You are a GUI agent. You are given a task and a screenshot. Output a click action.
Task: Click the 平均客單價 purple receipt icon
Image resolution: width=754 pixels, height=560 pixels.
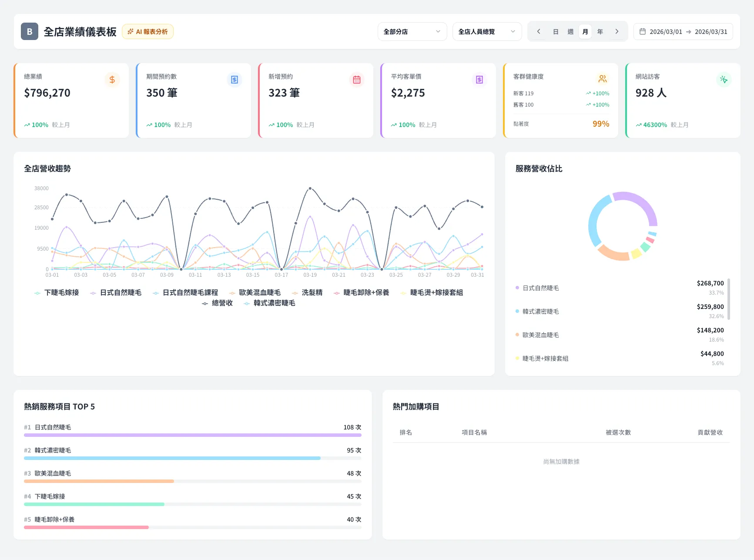pyautogui.click(x=479, y=80)
